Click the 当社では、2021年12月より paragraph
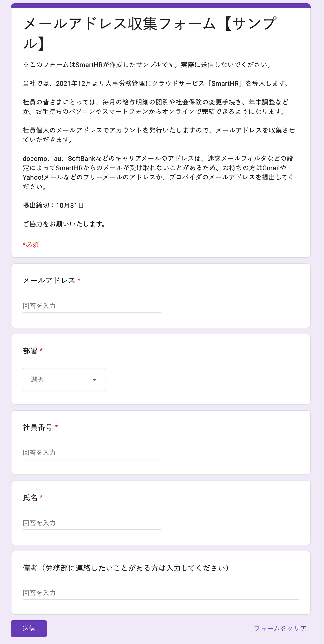324x644 pixels. [156, 83]
